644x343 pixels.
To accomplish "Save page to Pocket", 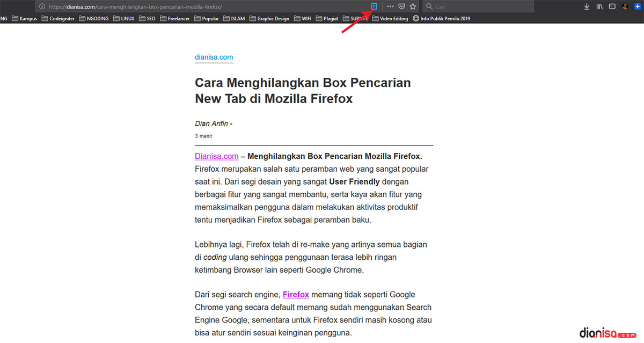I will 401,6.
